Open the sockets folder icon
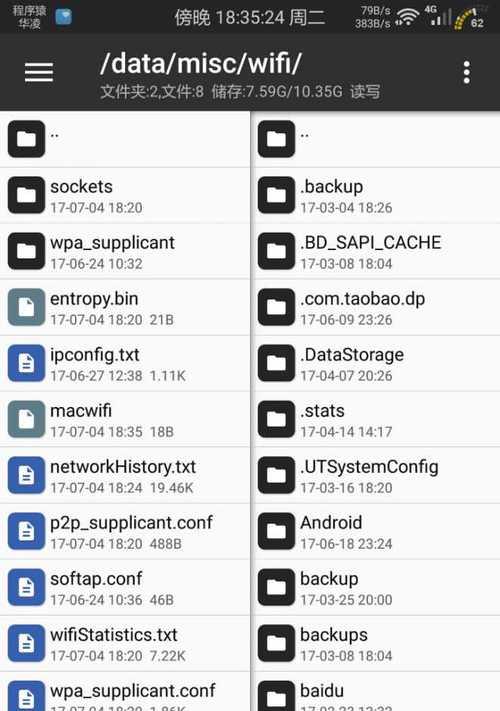This screenshot has width=500, height=711. pyautogui.click(x=26, y=195)
